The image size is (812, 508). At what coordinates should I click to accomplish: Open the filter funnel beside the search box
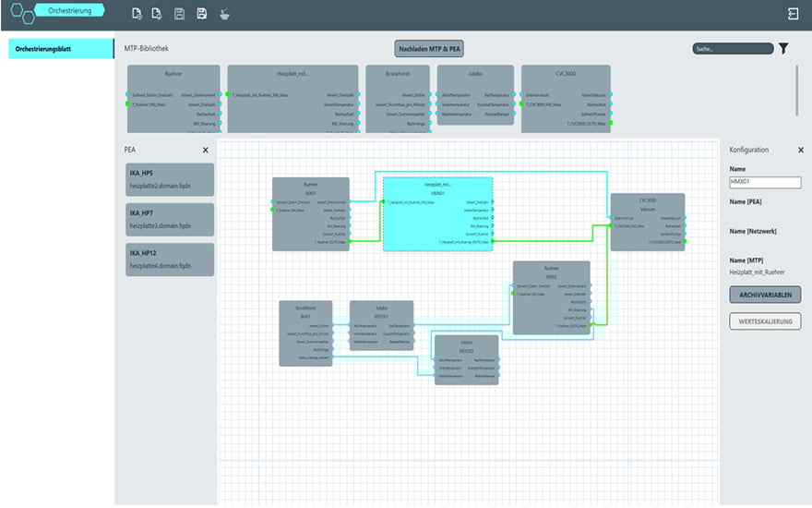(x=783, y=49)
